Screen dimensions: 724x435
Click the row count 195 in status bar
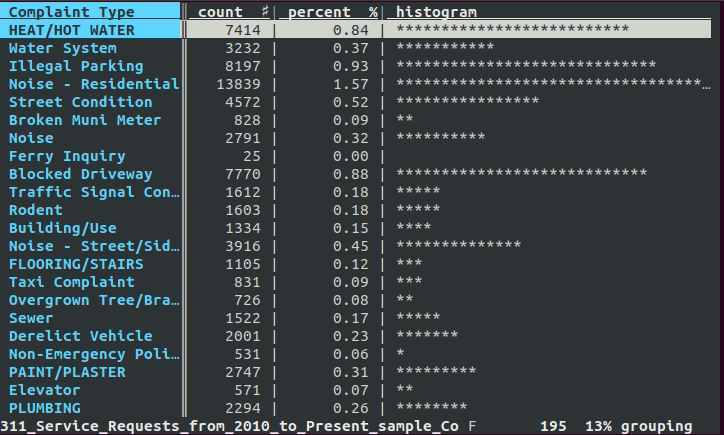553,426
